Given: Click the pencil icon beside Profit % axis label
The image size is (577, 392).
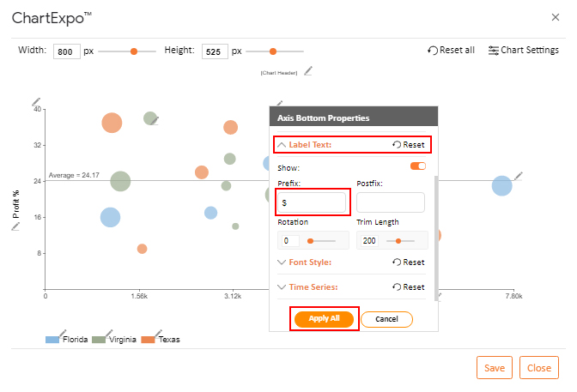Looking at the screenshot, I should pos(15,226).
